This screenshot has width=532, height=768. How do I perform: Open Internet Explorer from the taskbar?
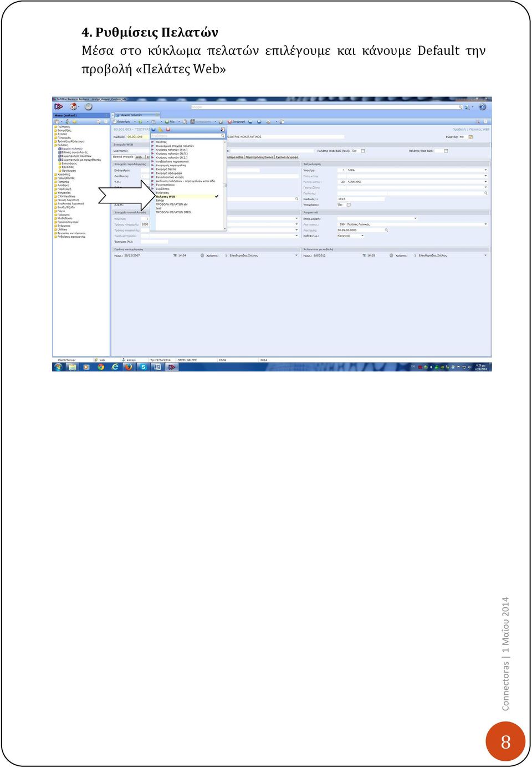[x=115, y=367]
